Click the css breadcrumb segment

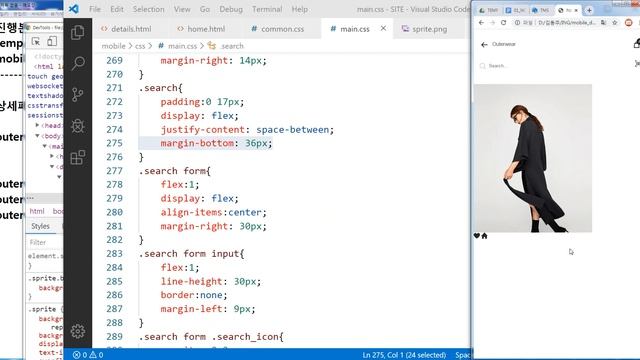pyautogui.click(x=140, y=46)
